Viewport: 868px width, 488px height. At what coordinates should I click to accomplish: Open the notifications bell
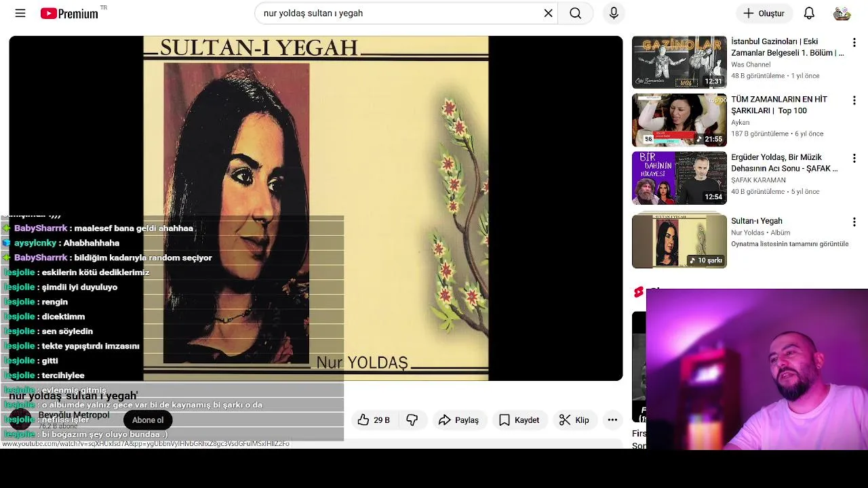tap(809, 13)
